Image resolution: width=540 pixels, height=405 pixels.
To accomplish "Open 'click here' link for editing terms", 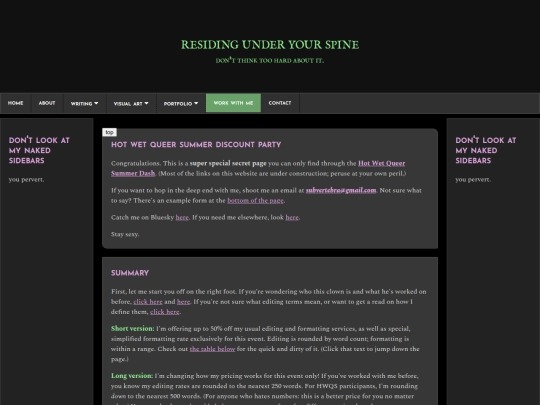I will tap(165, 312).
